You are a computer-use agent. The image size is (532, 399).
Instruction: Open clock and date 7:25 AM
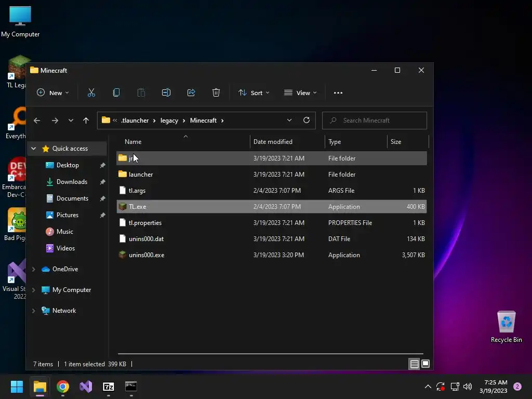(x=494, y=387)
